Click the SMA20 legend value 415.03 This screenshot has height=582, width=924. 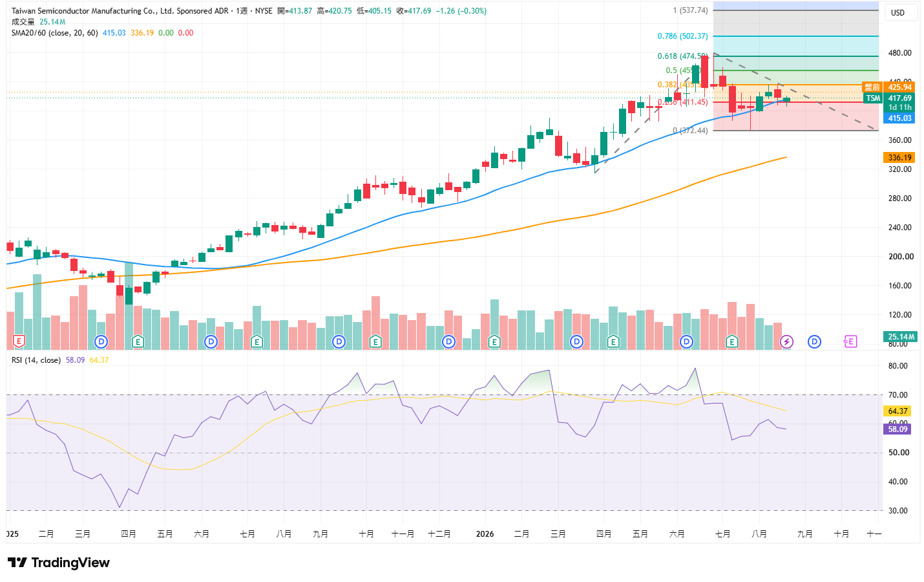pyautogui.click(x=114, y=33)
